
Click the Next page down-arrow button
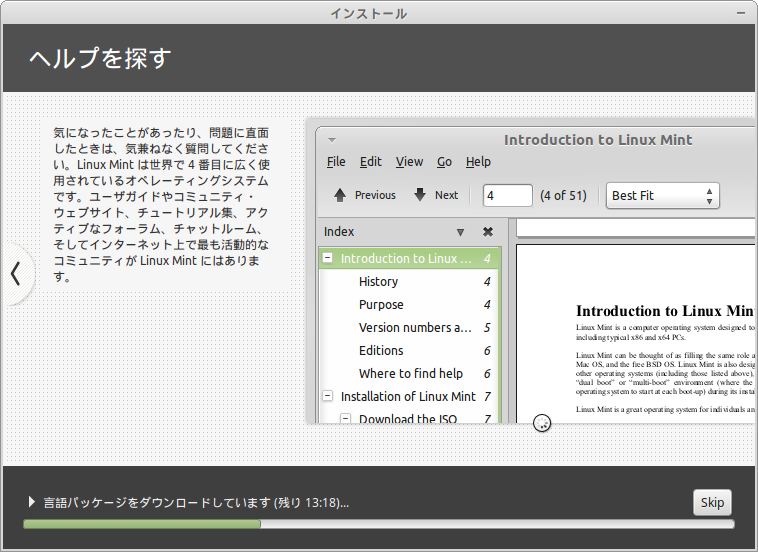(x=436, y=195)
